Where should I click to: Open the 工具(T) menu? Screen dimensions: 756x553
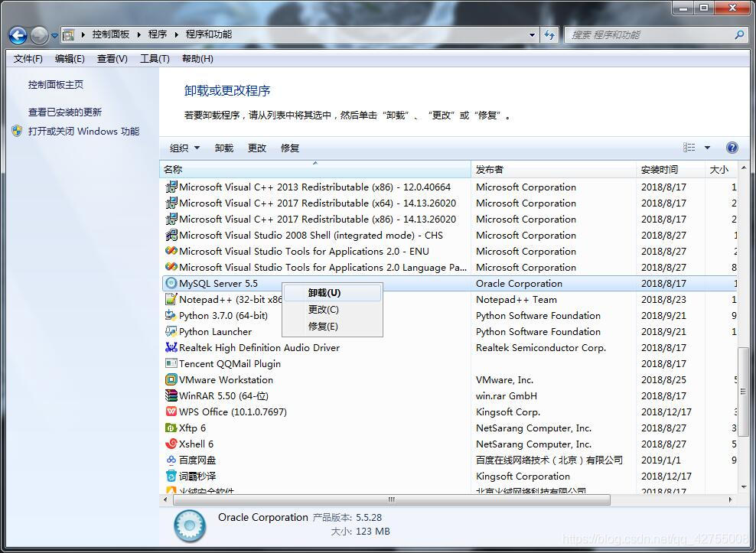(x=155, y=59)
